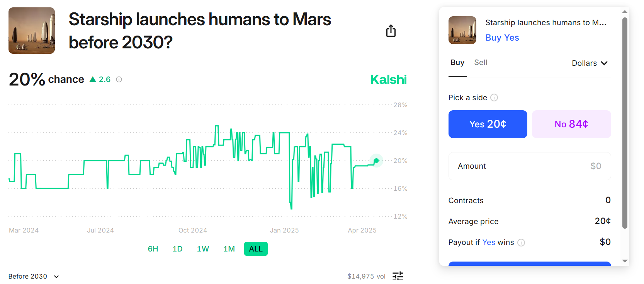Screen dimensions: 644x284
Task: Click the Kalshi logo
Action: tap(388, 80)
